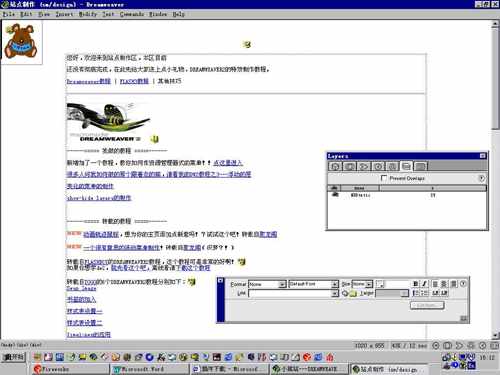Switch to Microsoft Word in taskbar

148,369
